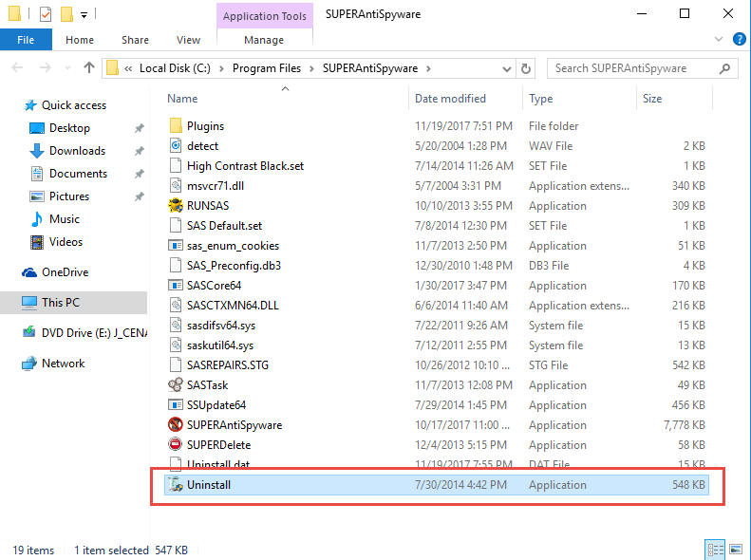Viewport: 751px width, 560px height.
Task: Open the Help question mark icon
Action: point(740,39)
